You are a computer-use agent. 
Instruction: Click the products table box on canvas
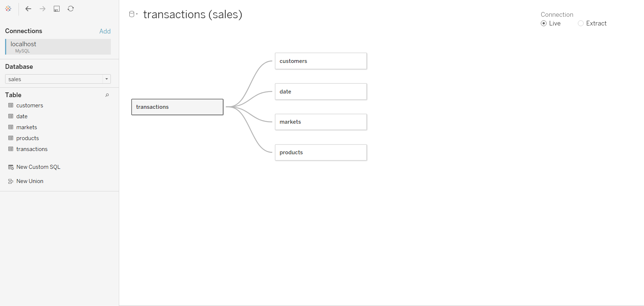pos(321,152)
